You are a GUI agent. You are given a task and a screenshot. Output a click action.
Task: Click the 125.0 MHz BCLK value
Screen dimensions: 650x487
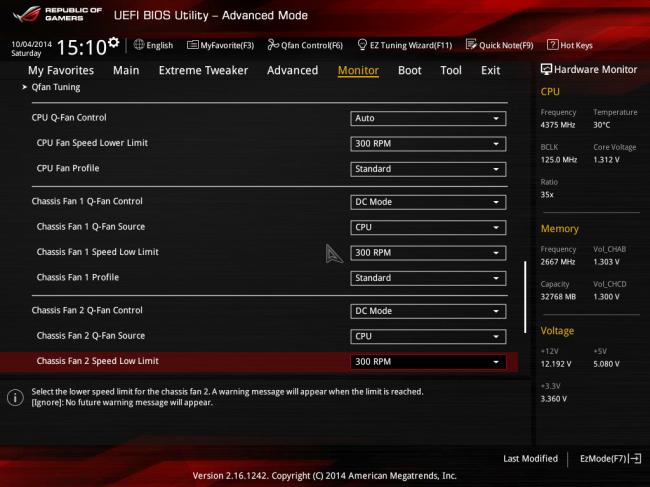558,160
